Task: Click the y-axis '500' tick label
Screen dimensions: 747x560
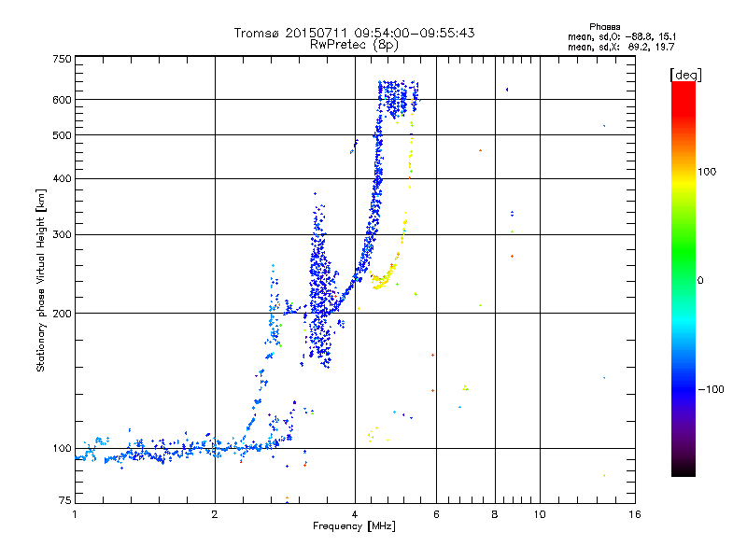Action: point(62,135)
